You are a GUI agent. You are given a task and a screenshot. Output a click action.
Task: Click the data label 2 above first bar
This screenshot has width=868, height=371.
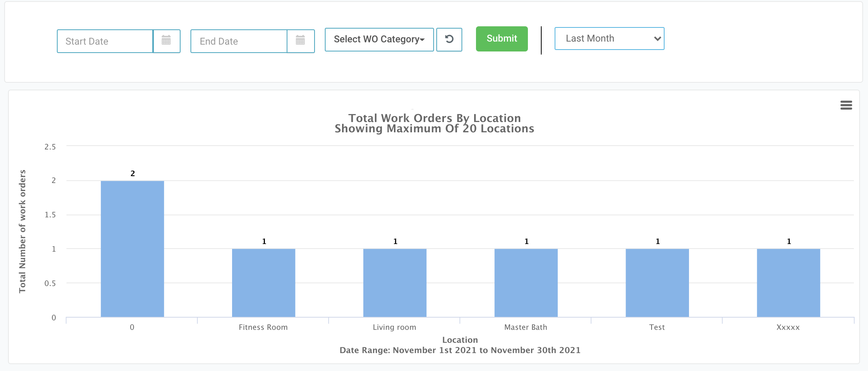(x=132, y=173)
